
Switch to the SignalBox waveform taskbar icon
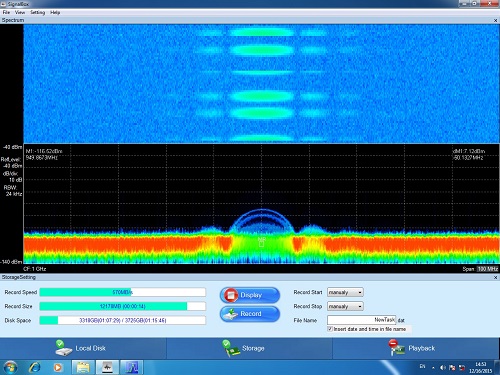coord(107,367)
